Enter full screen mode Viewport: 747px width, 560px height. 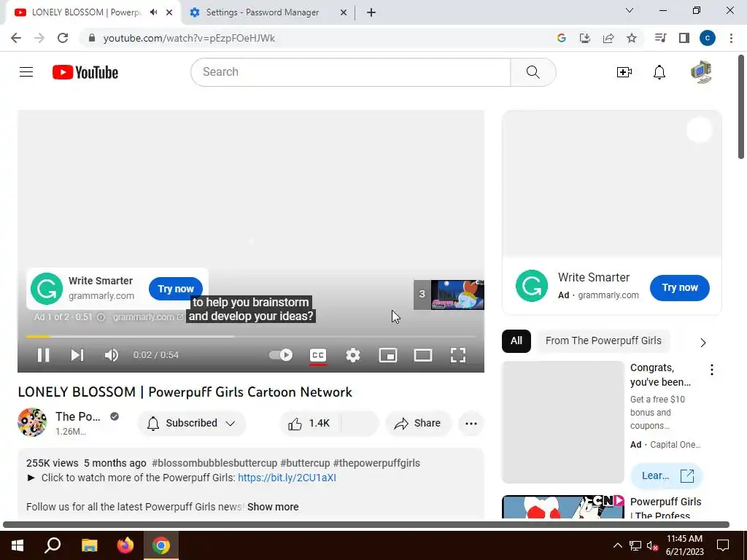point(458,355)
